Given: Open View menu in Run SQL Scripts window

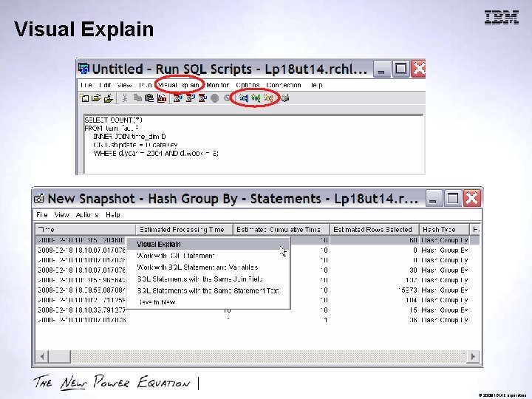Looking at the screenshot, I should point(125,85).
